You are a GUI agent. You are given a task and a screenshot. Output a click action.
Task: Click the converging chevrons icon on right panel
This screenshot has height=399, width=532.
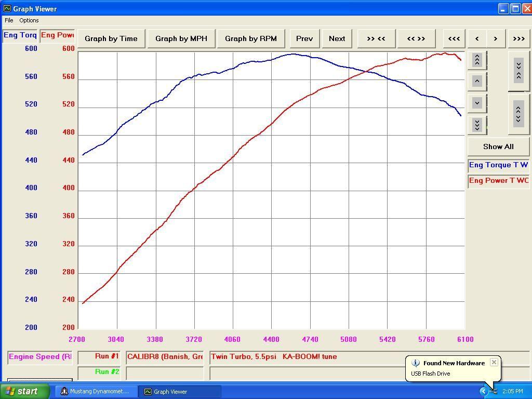coord(518,70)
